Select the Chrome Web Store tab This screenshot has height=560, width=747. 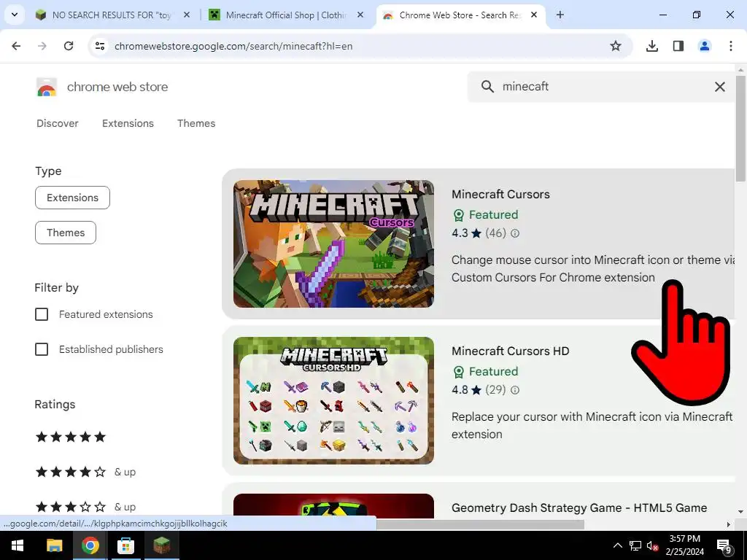pos(460,15)
